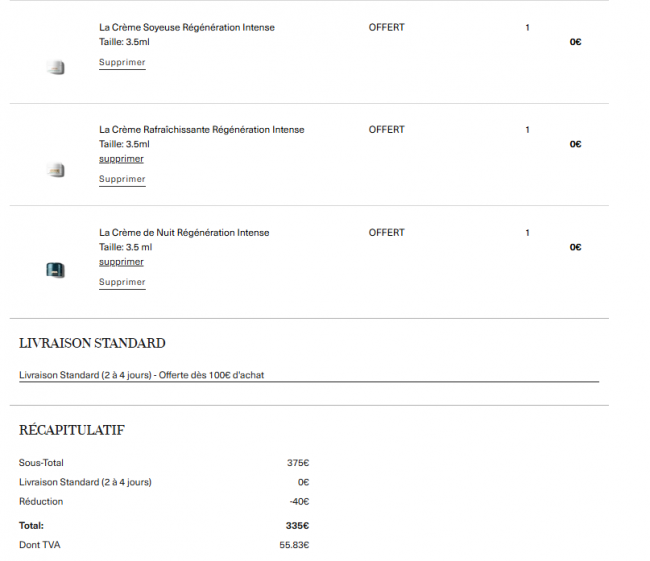Click the RÉCAPITULATIF section heading
Viewport: 650px width, 561px height.
(x=72, y=431)
